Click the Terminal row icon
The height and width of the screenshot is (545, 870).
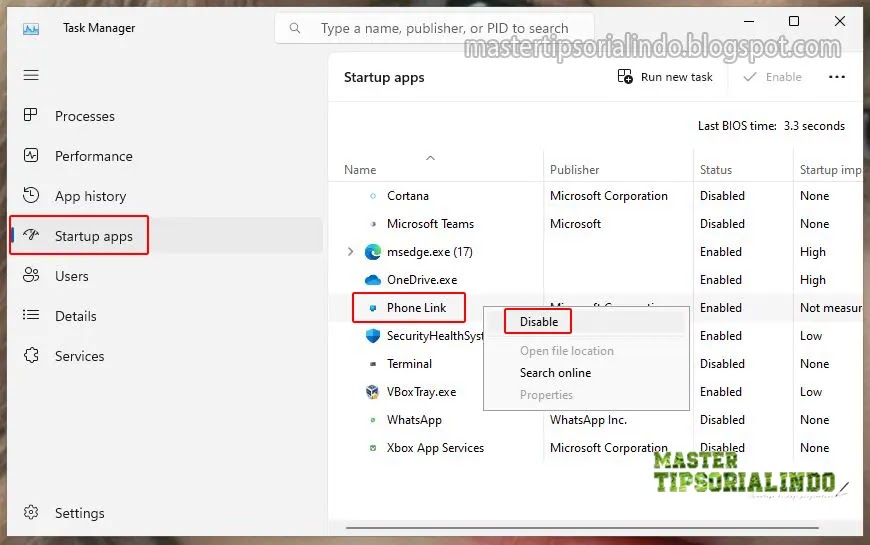point(373,364)
